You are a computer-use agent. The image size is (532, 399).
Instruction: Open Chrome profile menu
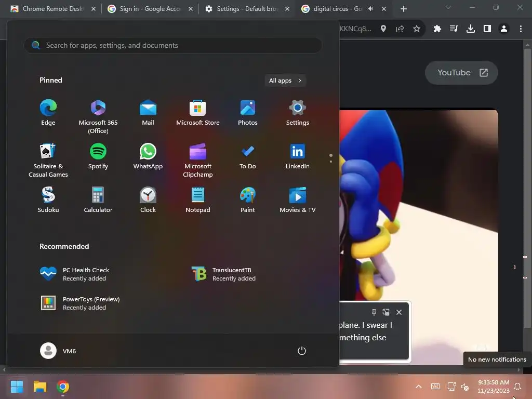(504, 29)
